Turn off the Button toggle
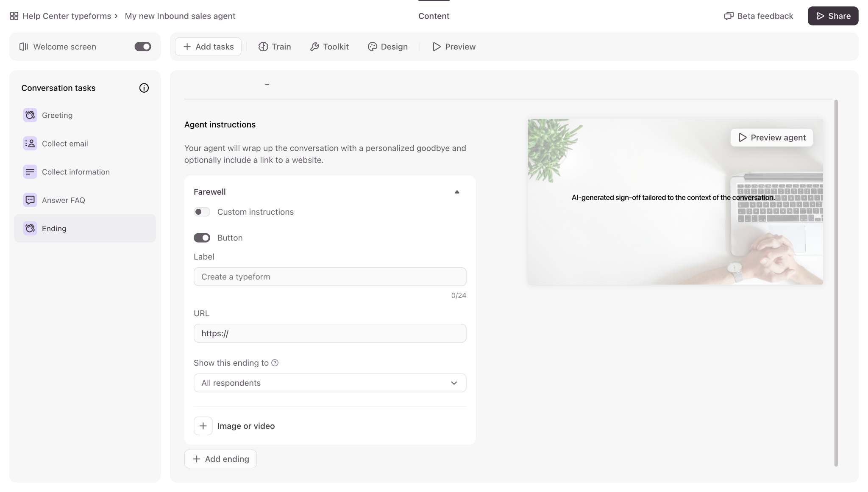Image resolution: width=868 pixels, height=492 pixels. [x=202, y=238]
